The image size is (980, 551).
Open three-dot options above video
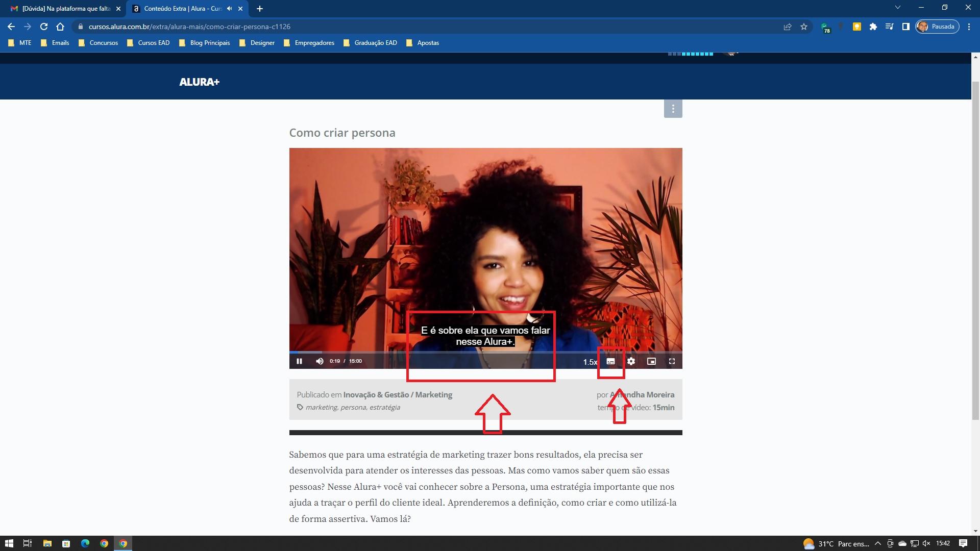(673, 109)
